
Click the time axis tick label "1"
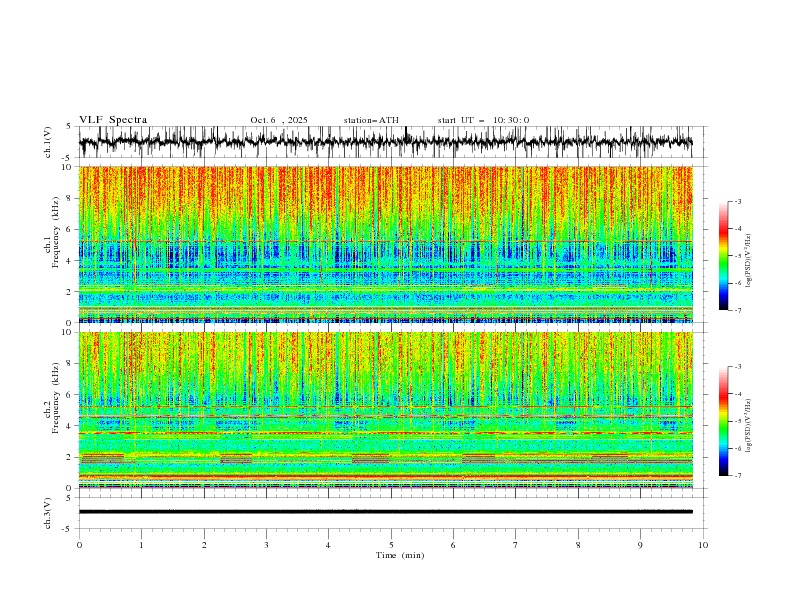141,545
